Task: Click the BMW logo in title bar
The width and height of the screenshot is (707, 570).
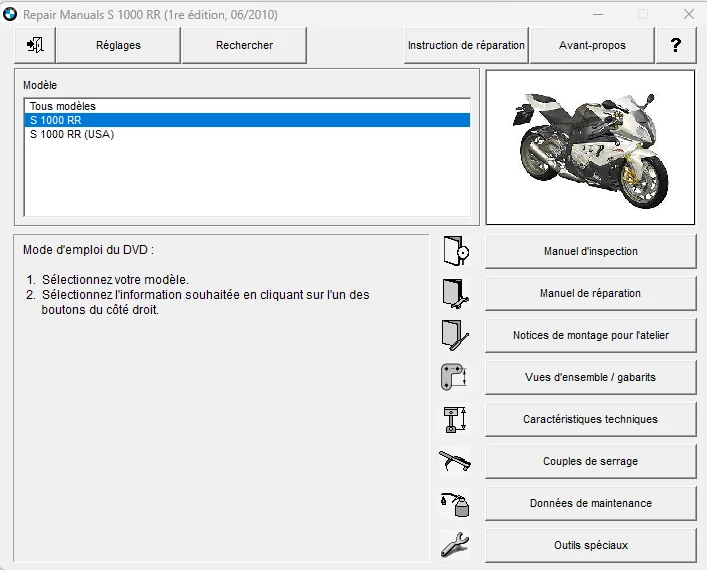Action: (10, 14)
